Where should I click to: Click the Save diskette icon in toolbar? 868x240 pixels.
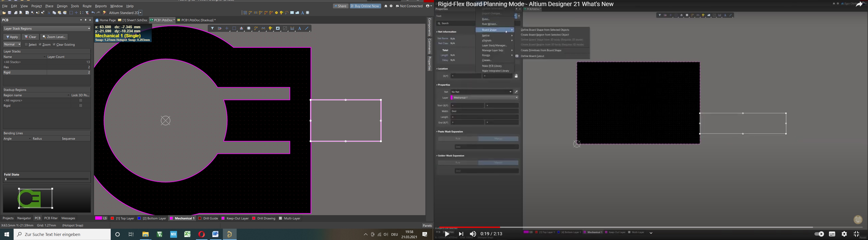[x=9, y=13]
